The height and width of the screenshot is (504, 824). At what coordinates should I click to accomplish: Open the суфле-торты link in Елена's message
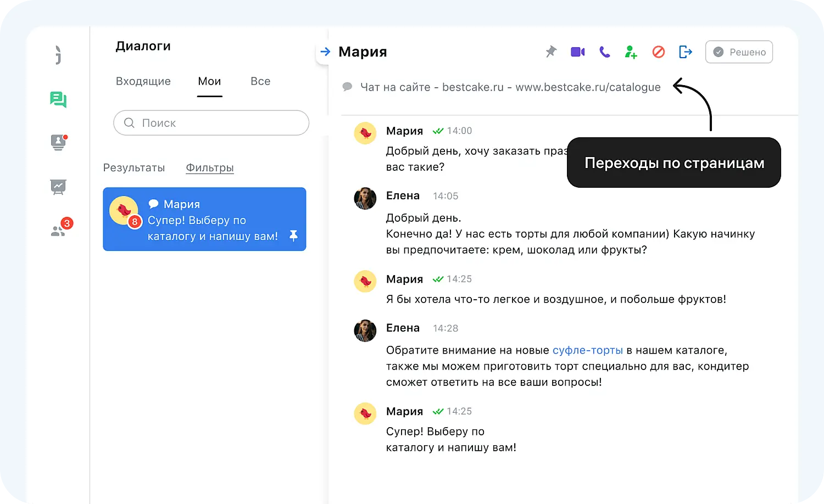coord(587,350)
